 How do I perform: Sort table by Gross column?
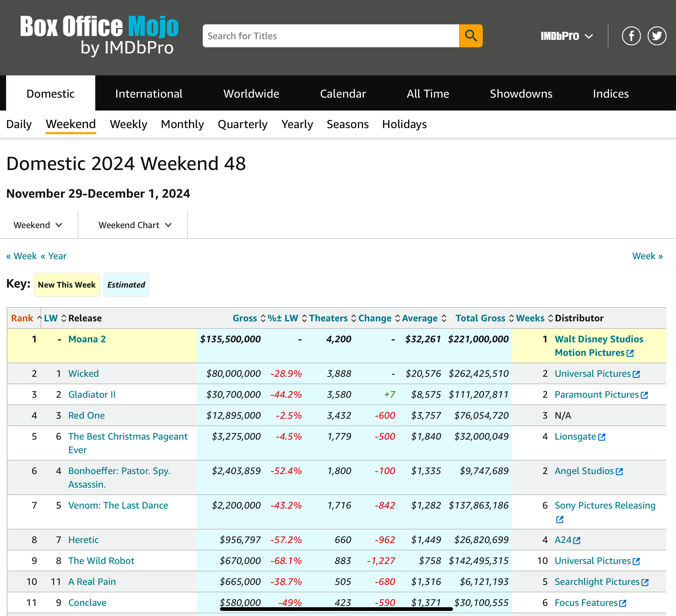click(249, 318)
